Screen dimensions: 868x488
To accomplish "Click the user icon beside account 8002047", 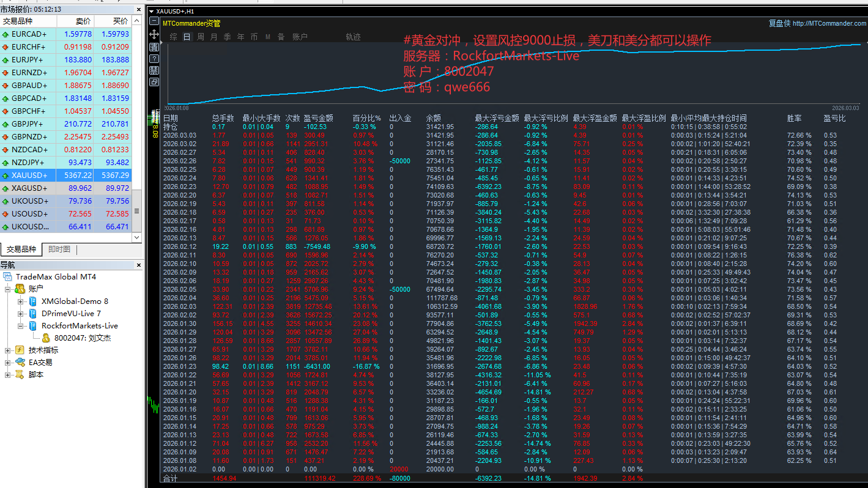I will pos(46,338).
